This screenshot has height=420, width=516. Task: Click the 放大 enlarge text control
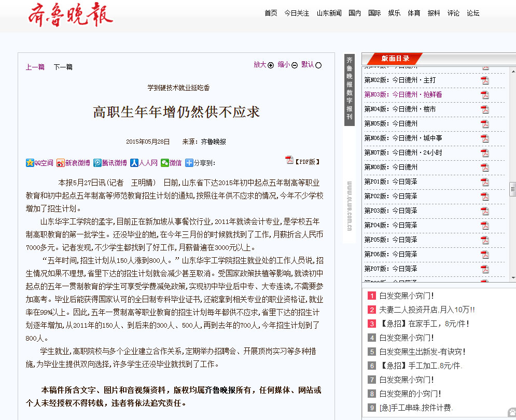point(263,65)
